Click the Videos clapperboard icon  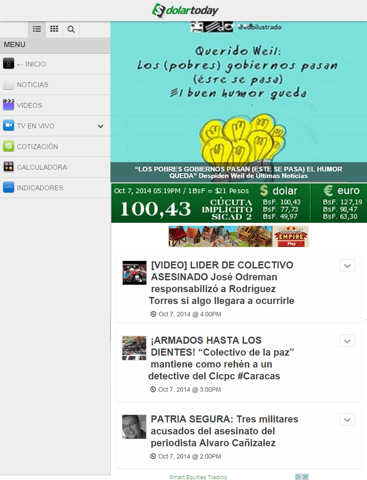pos(8,105)
